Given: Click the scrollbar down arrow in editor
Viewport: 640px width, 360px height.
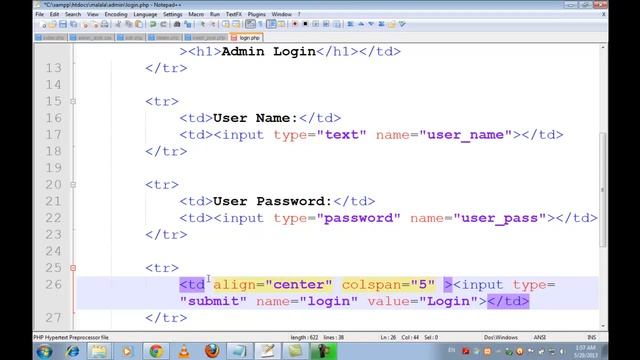Looking at the screenshot, I should 603,326.
